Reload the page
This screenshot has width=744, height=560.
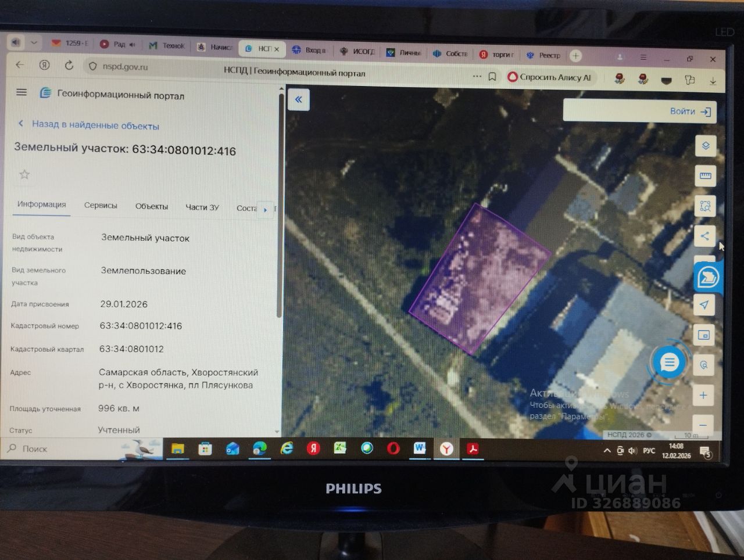[x=69, y=65]
